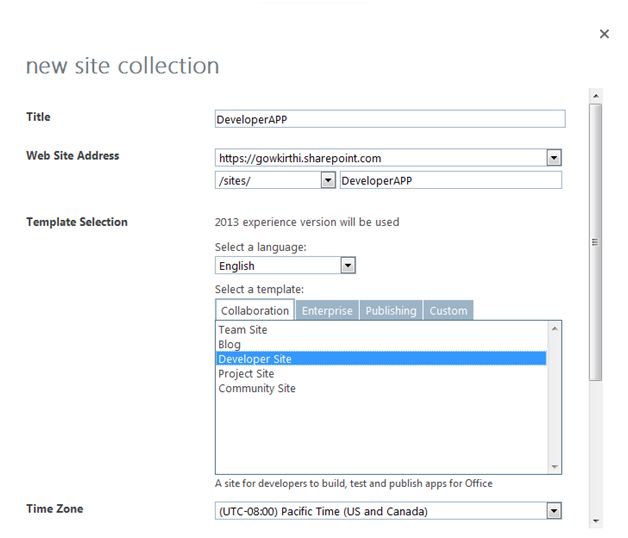628x538 pixels.
Task: Click the site URL name field
Action: click(450, 181)
